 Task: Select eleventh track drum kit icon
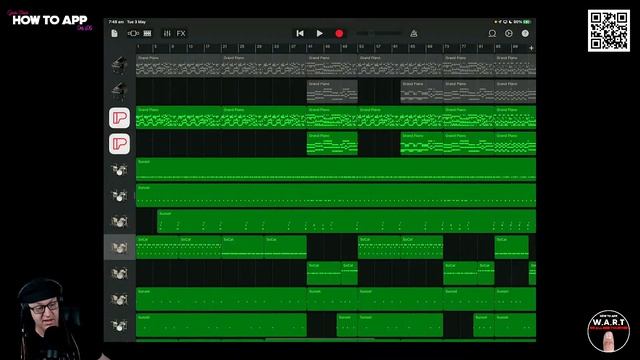[120, 325]
